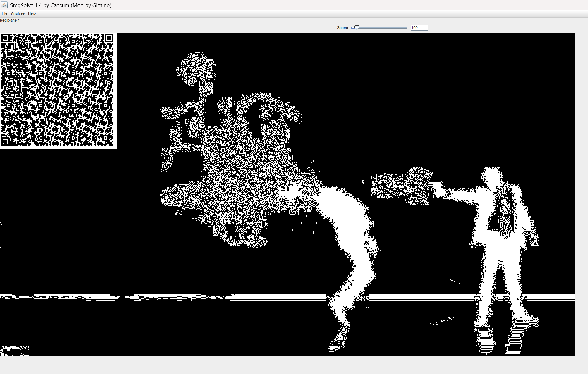This screenshot has width=588, height=374.
Task: Click the StegSolve window title text
Action: click(x=61, y=5)
